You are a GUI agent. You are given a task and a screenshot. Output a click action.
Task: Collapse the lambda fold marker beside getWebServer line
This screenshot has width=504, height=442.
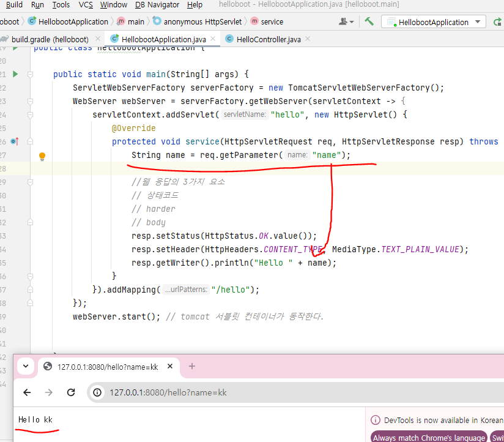click(x=30, y=102)
